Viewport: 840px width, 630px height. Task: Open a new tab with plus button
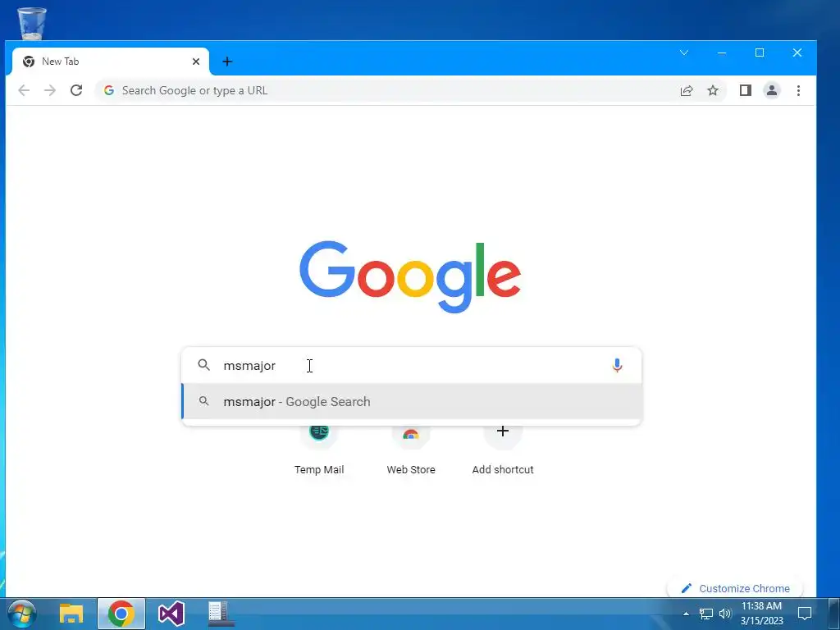point(227,62)
